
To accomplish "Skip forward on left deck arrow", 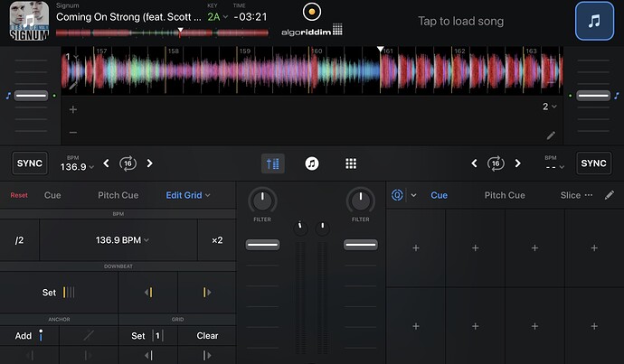I will click(149, 163).
